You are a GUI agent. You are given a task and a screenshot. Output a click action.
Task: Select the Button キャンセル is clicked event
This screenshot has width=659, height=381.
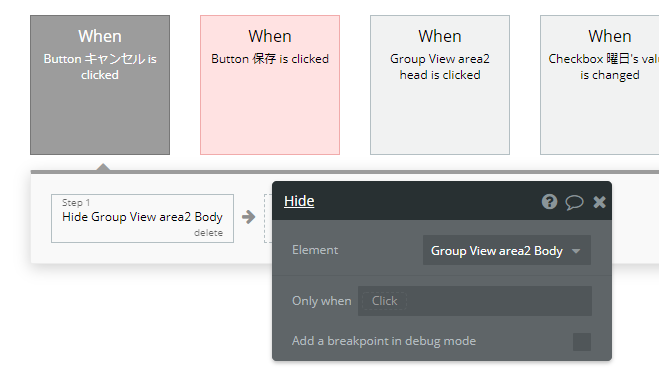click(100, 85)
